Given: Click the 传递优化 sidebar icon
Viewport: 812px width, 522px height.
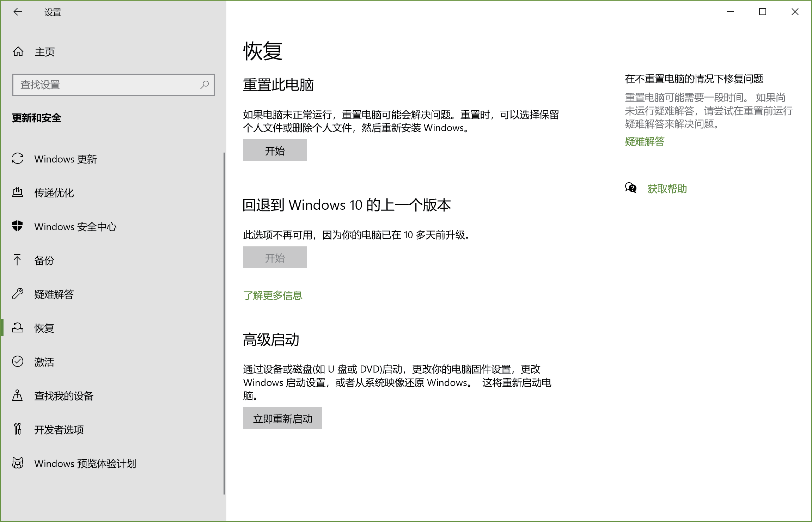Looking at the screenshot, I should pos(18,192).
